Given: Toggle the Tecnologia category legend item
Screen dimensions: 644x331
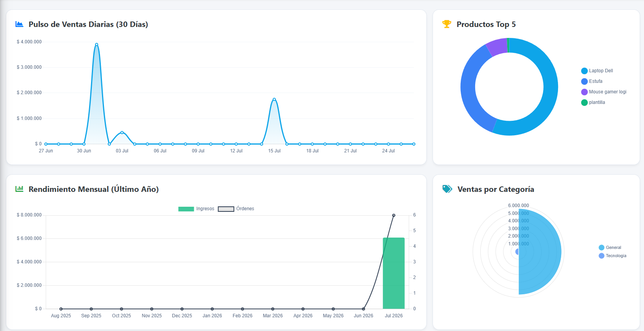Looking at the screenshot, I should point(612,256).
